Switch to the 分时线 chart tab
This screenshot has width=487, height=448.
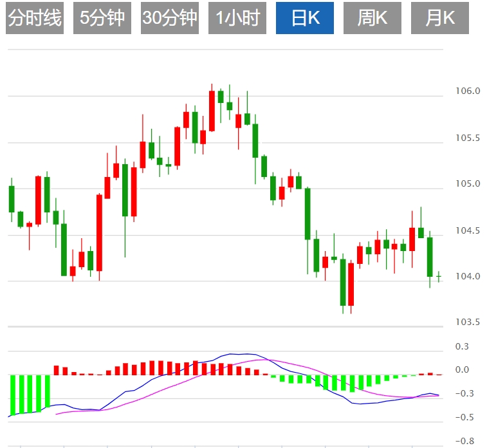(x=35, y=18)
